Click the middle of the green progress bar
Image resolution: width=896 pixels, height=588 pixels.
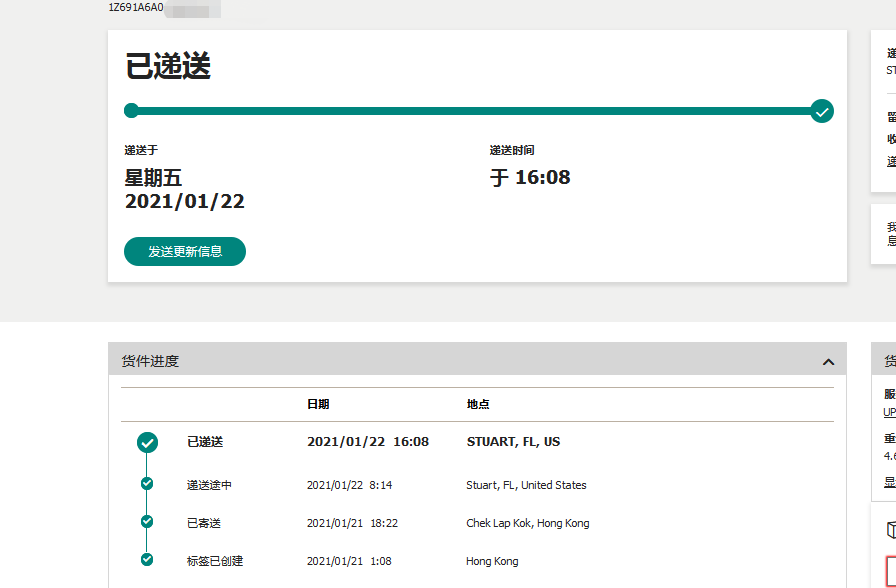pos(476,111)
